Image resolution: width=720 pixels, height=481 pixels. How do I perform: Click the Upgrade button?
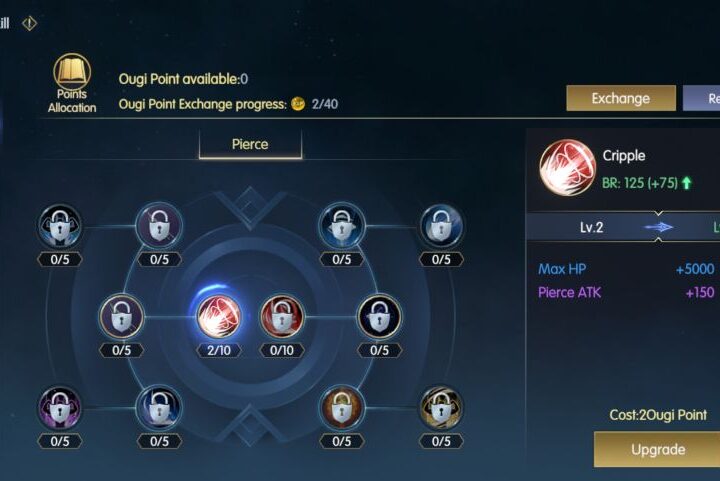tap(657, 449)
